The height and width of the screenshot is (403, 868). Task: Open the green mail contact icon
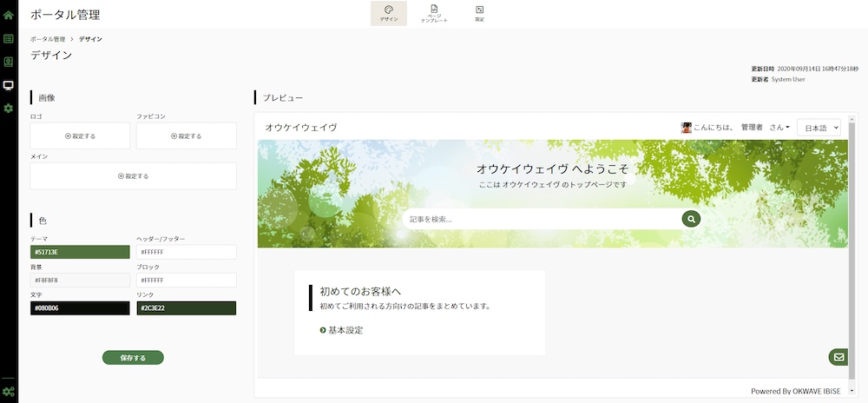838,357
